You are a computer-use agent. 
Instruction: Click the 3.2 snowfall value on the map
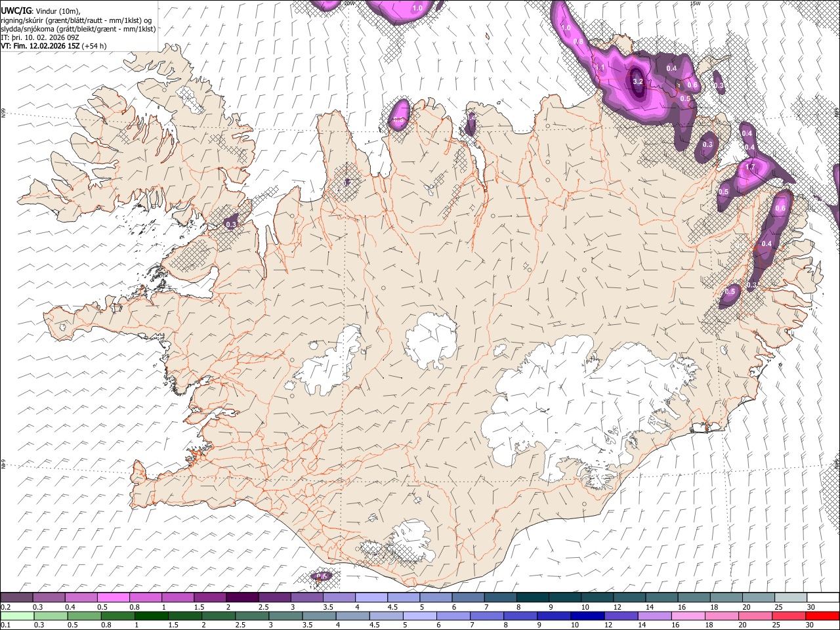(x=637, y=81)
